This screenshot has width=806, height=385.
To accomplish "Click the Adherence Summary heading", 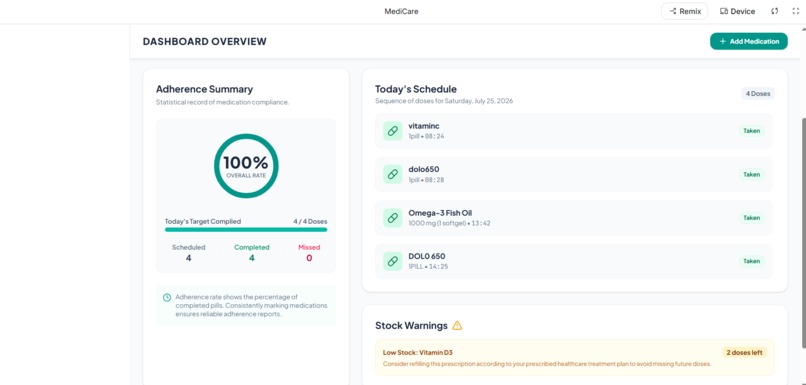I will (x=205, y=89).
